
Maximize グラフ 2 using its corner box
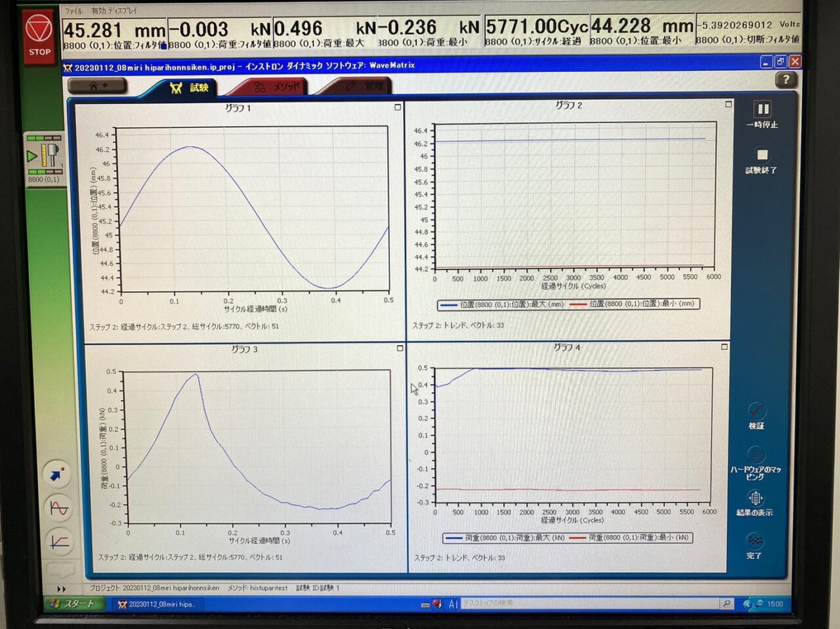(728, 104)
